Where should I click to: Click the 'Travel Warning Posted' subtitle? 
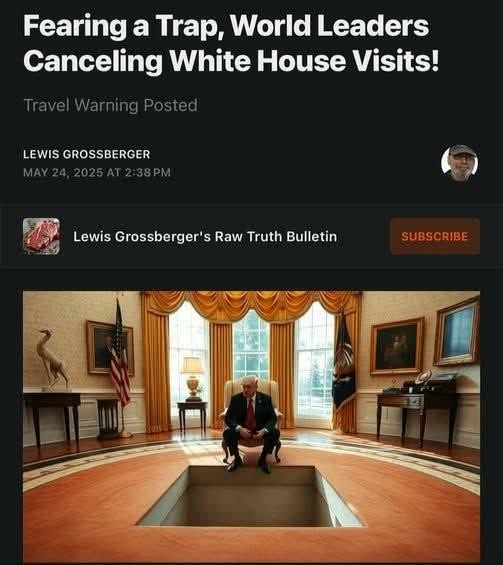110,105
